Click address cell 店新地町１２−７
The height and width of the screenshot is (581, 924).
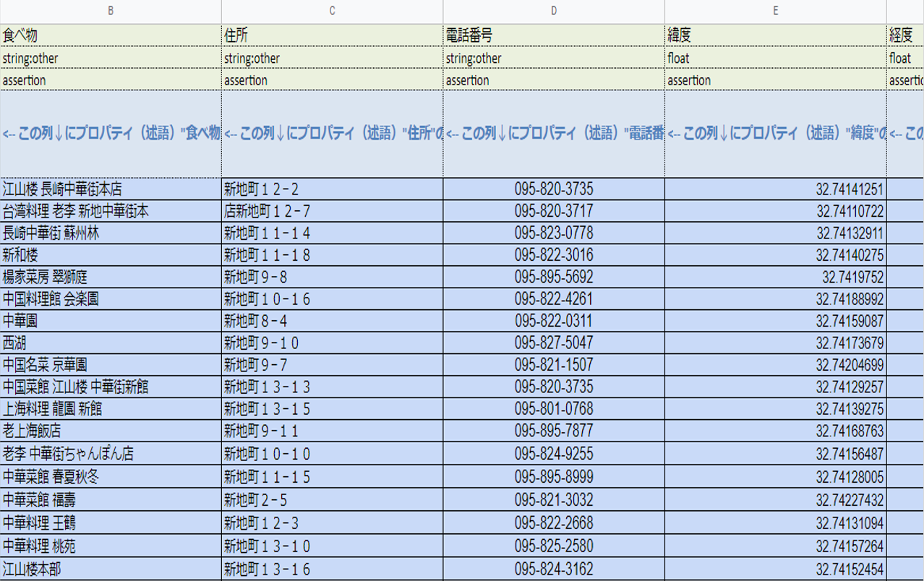332,211
